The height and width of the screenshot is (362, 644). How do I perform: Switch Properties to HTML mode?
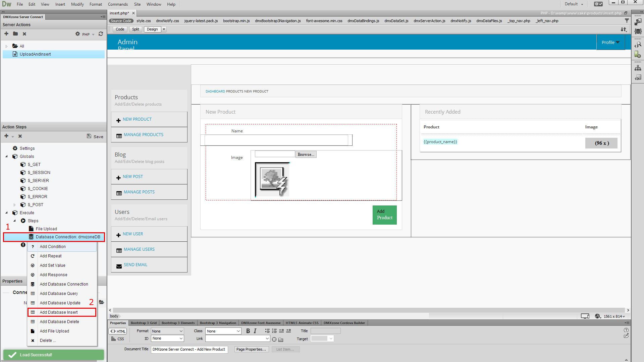coord(118,331)
